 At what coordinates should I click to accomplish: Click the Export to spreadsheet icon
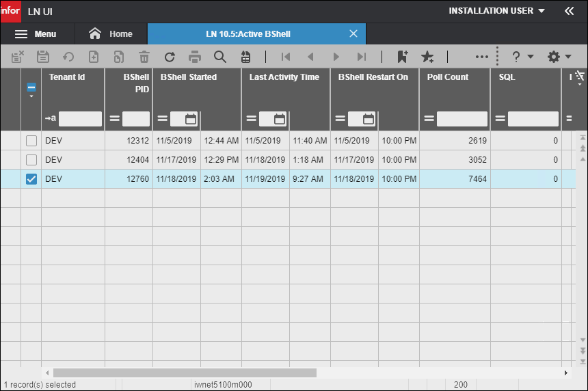[x=245, y=57]
